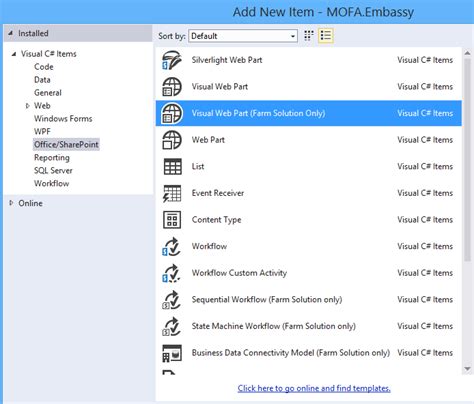Open the Sort by Default dropdown
This screenshot has width=474, height=404.
243,36
